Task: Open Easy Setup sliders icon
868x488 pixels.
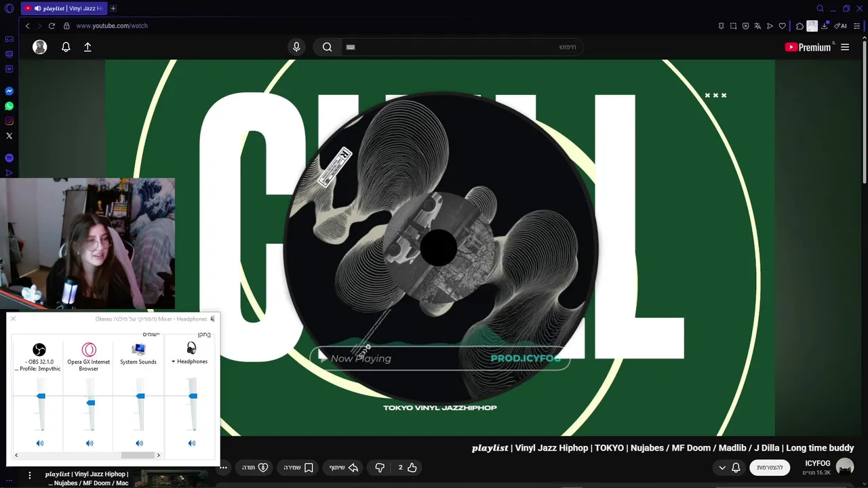Action: click(x=858, y=26)
